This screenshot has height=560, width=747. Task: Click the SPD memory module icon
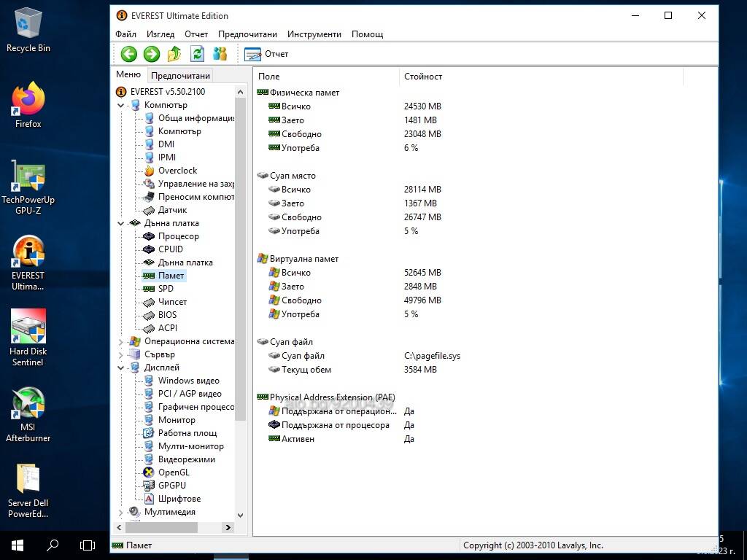coord(149,289)
